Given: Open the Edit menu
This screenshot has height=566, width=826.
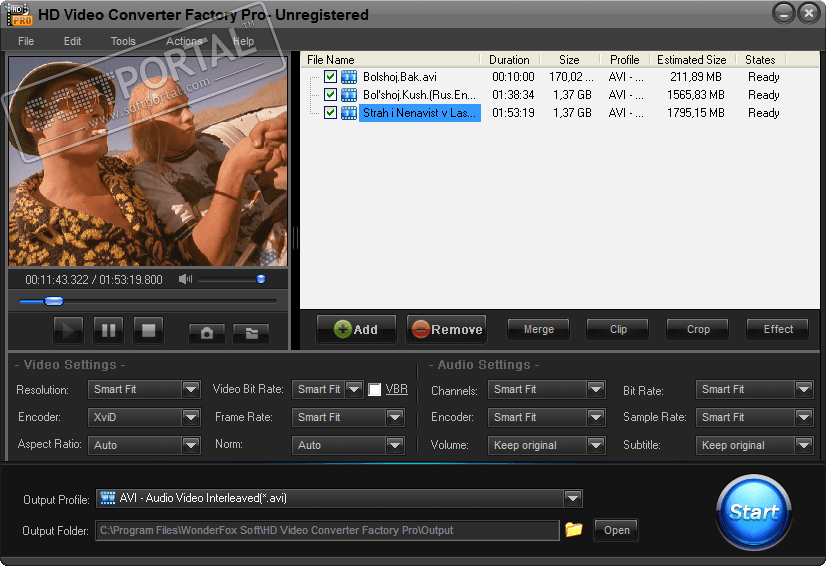Looking at the screenshot, I should 72,41.
